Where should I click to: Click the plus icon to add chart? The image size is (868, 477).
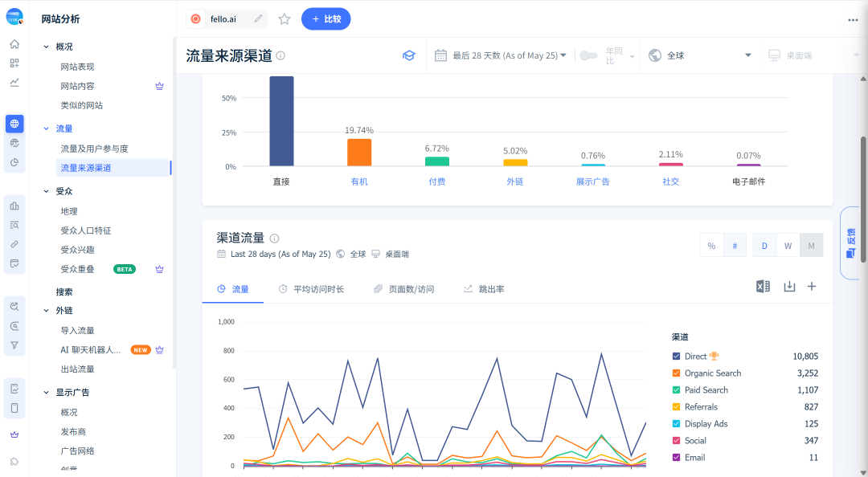(812, 286)
